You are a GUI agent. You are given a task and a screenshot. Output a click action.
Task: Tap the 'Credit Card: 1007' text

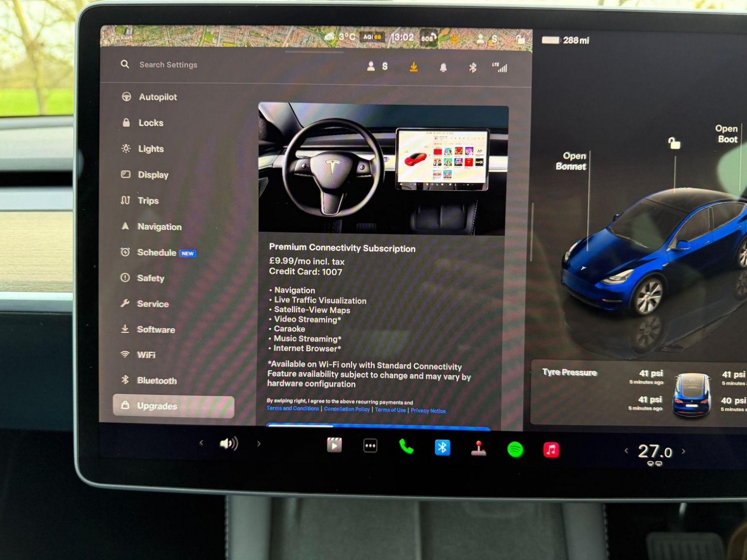click(305, 272)
